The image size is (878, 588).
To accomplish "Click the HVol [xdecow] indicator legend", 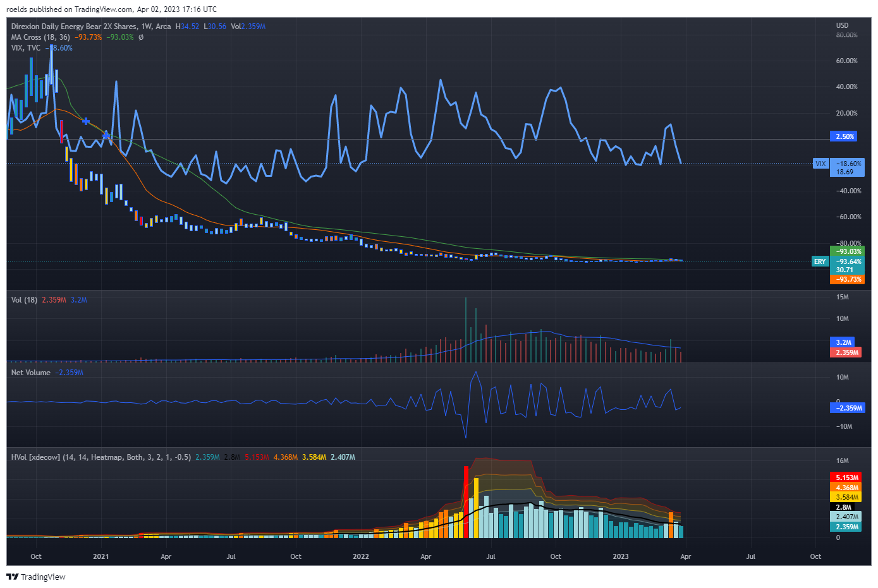I will tap(101, 457).
